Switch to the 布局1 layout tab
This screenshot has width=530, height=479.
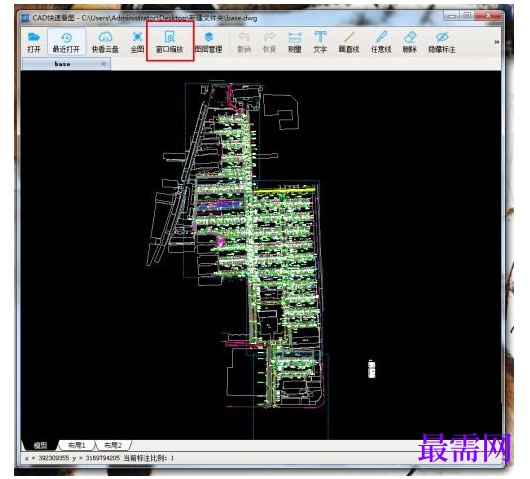point(77,445)
